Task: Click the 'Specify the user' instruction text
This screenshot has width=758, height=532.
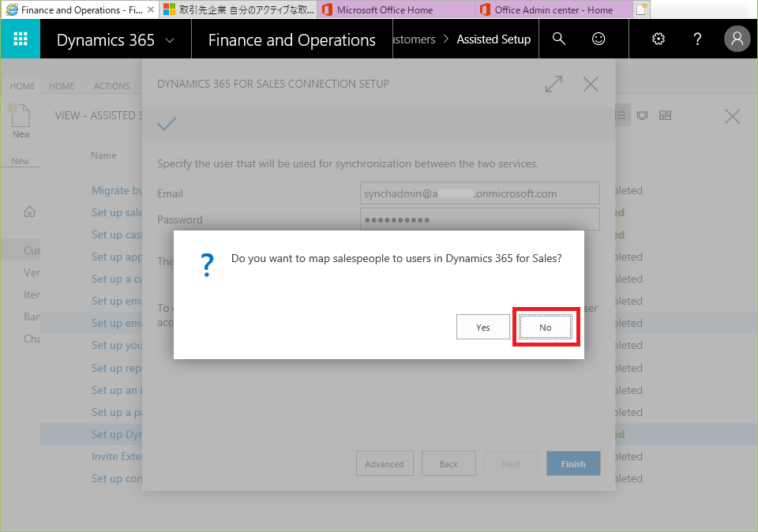Action: click(347, 164)
